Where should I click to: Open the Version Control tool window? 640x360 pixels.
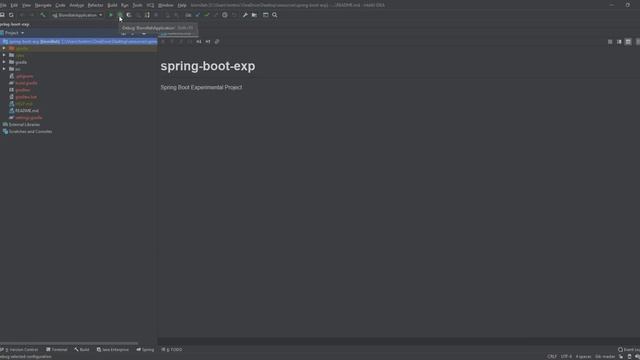pyautogui.click(x=20, y=350)
